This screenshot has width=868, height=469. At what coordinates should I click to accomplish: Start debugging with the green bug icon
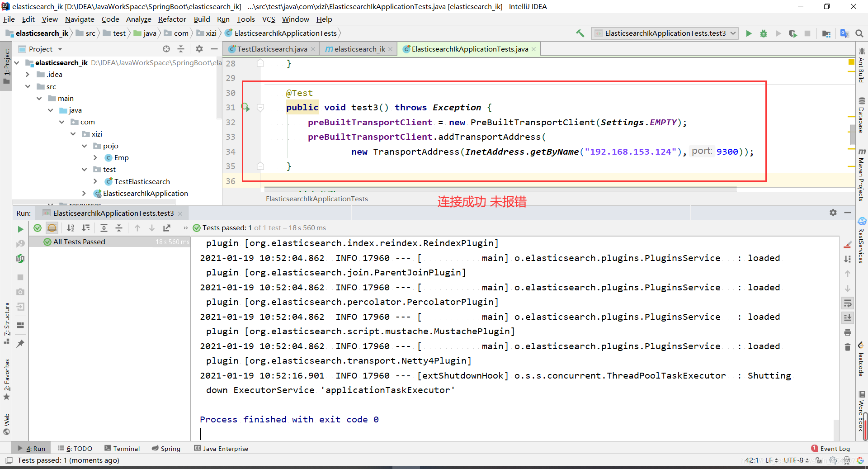pyautogui.click(x=764, y=33)
